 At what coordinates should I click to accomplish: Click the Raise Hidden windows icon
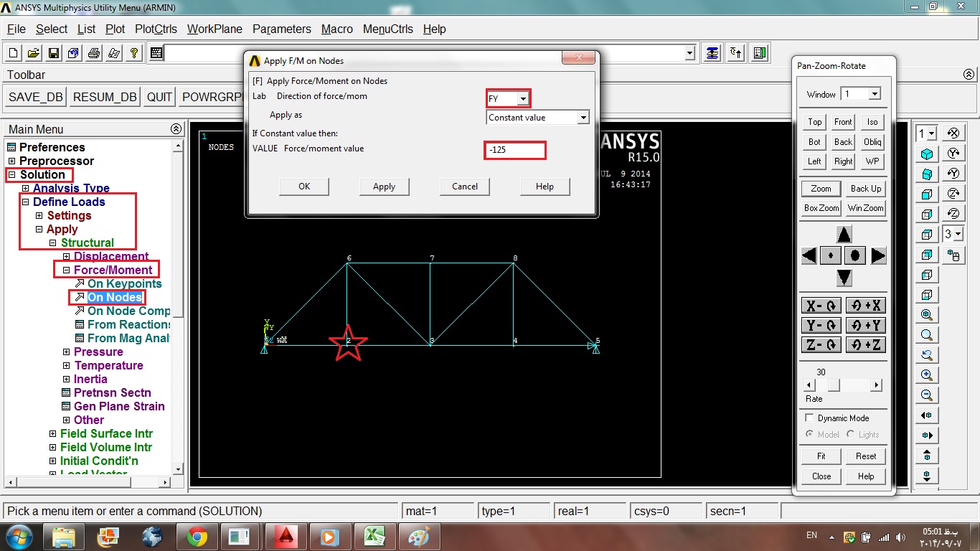pos(712,53)
